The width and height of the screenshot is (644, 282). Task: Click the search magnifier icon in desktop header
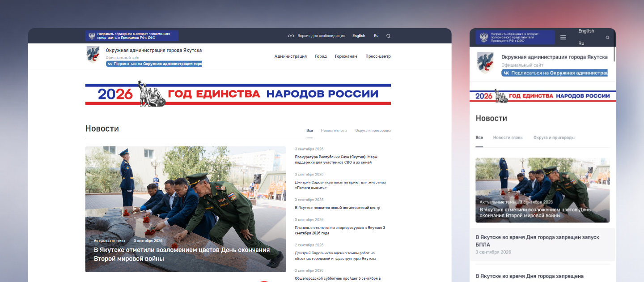click(388, 36)
